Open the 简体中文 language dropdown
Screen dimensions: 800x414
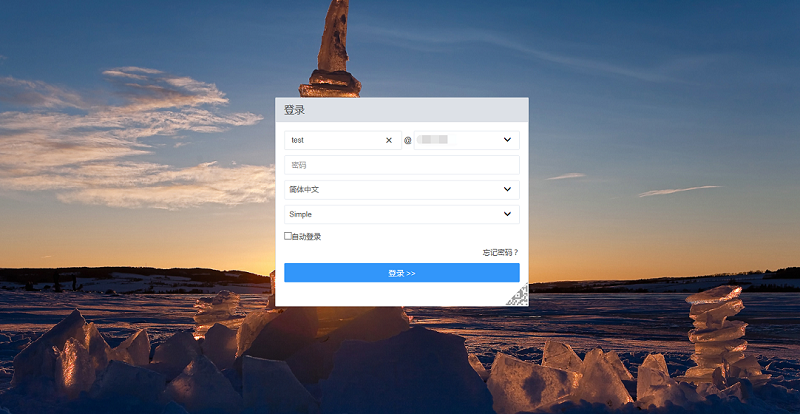point(402,189)
